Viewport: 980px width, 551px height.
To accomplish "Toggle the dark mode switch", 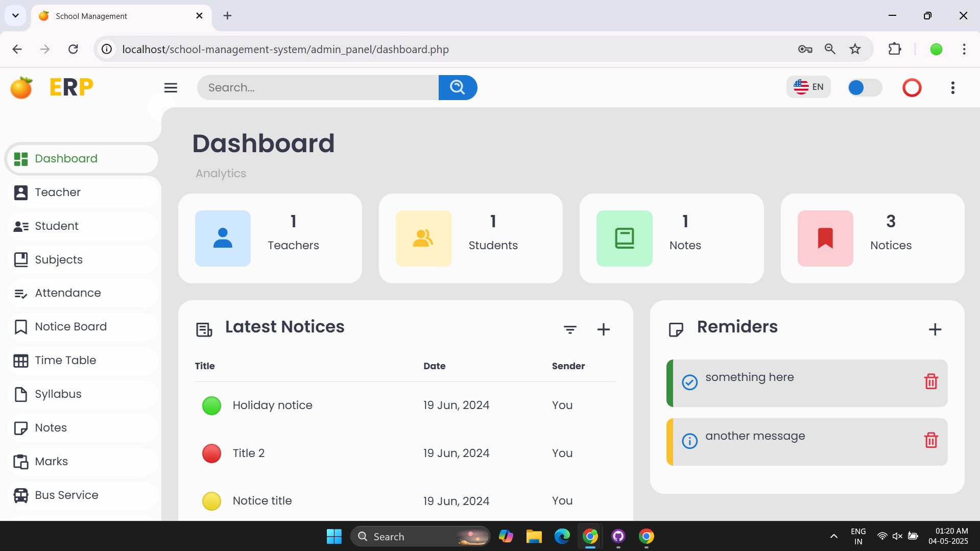I will tap(865, 88).
